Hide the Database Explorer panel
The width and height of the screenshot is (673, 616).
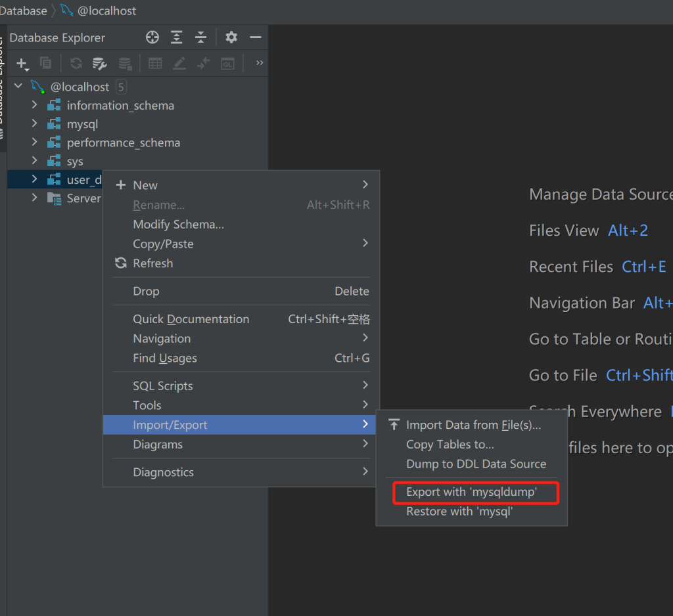pyautogui.click(x=256, y=37)
